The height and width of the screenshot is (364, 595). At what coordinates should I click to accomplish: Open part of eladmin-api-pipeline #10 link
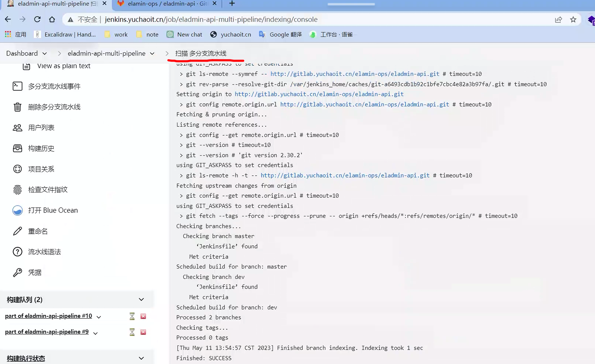[48, 316]
